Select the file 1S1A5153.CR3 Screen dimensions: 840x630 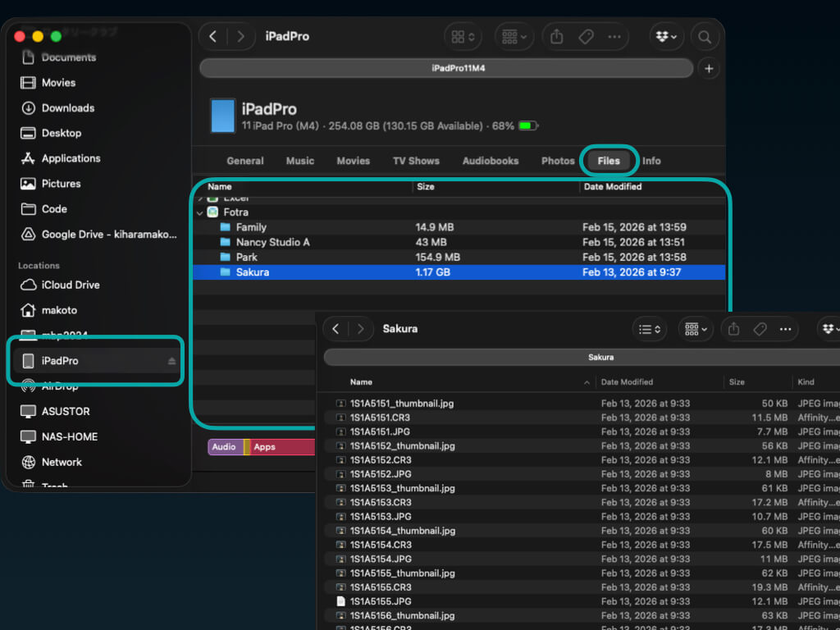tap(381, 502)
